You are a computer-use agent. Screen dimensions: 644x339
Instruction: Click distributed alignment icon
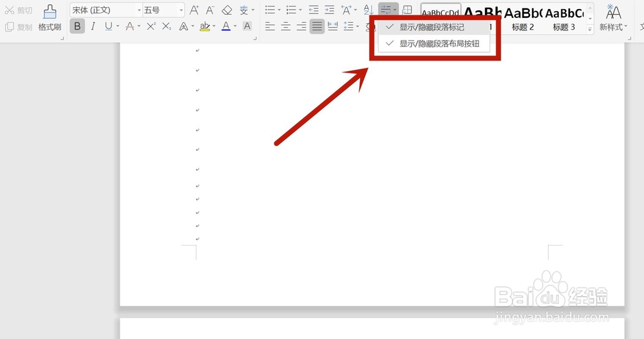333,26
